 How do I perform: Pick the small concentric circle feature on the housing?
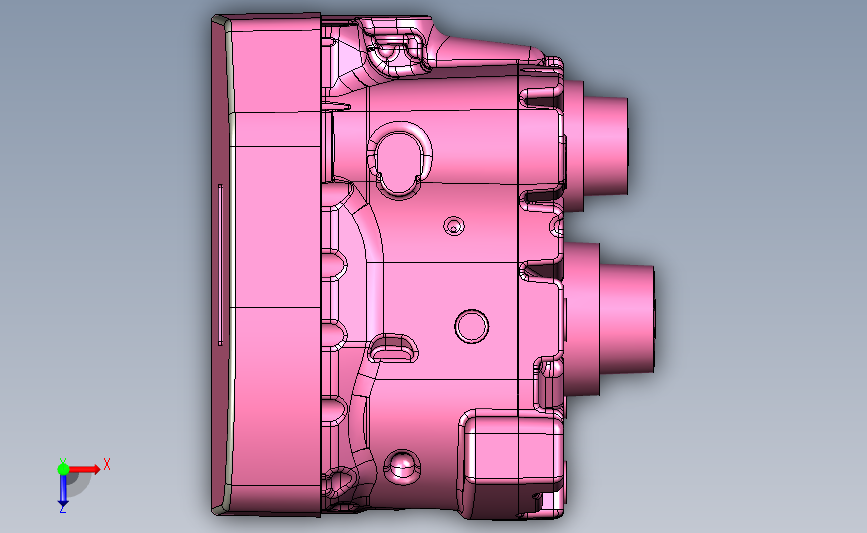click(x=454, y=226)
